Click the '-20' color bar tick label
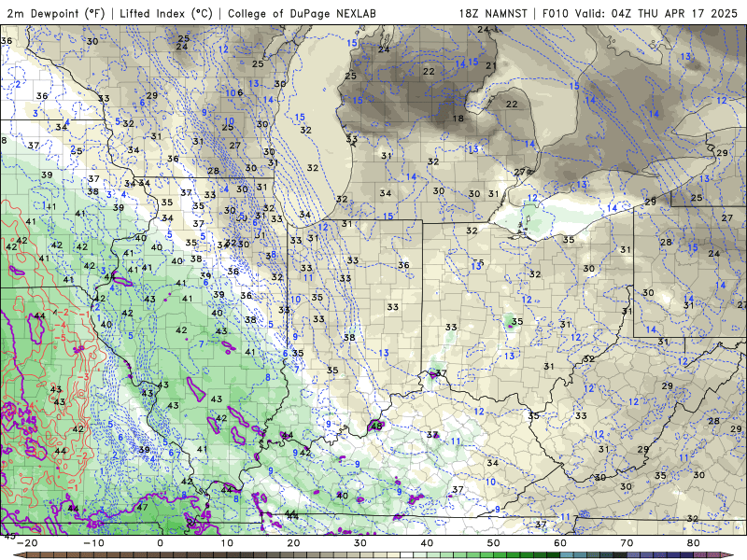Screen dimensions: 747x560 point(27,543)
